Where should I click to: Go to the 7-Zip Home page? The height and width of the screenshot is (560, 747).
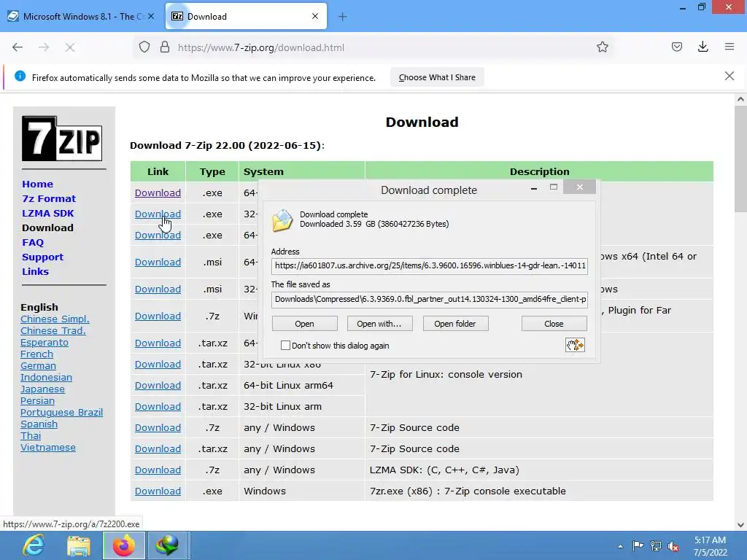38,184
